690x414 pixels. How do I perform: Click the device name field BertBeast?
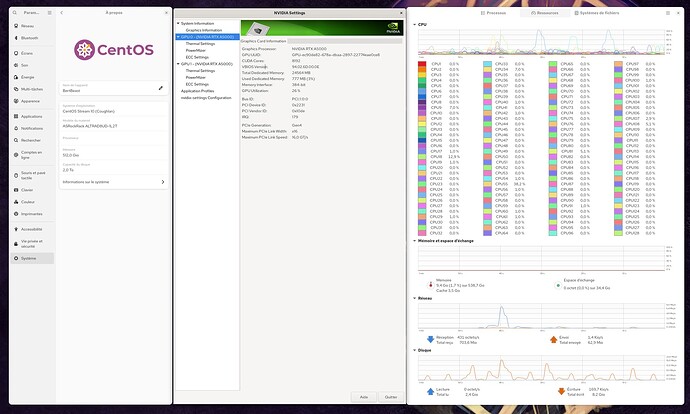114,88
